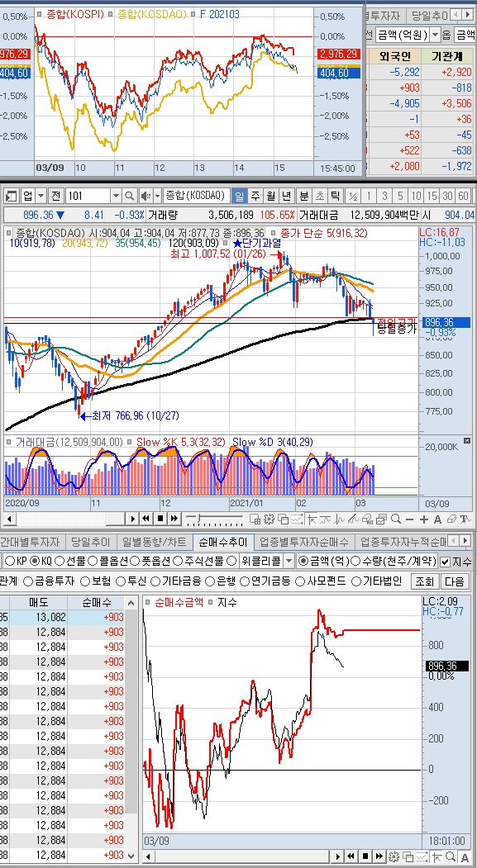Viewport: 477px width, 868px height.
Task: Click the panel layout icon at toolbar start
Action: 11,196
